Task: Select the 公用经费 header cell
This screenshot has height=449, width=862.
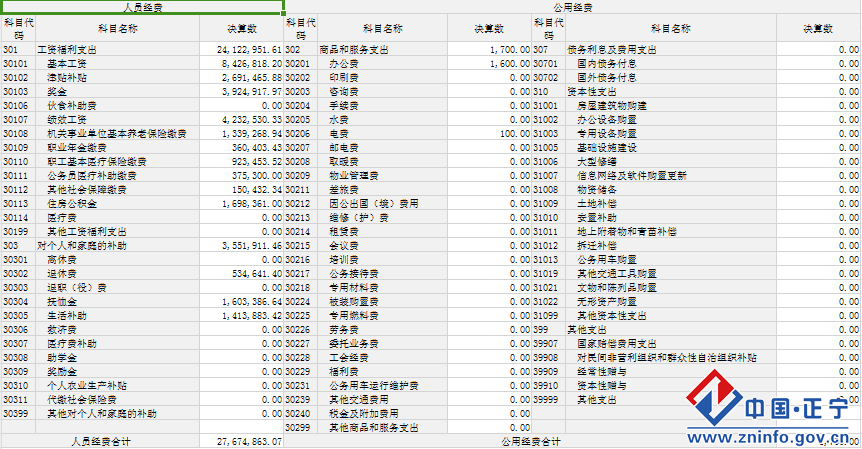Action: (573, 8)
